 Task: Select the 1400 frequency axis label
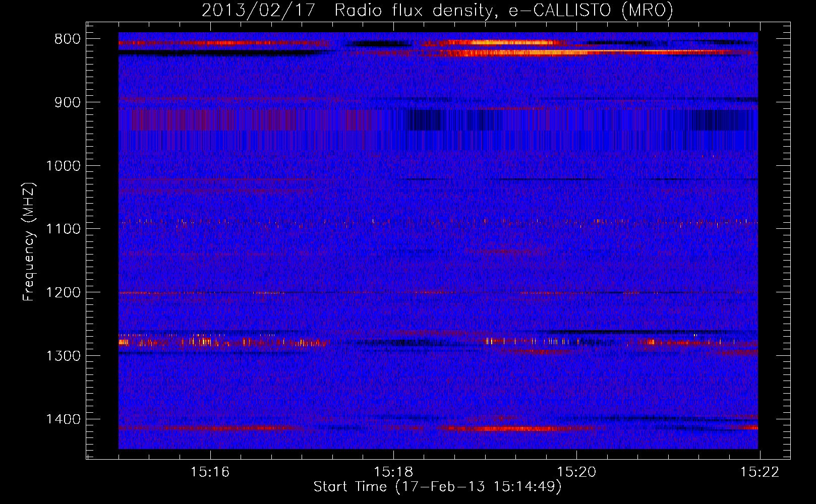63,419
